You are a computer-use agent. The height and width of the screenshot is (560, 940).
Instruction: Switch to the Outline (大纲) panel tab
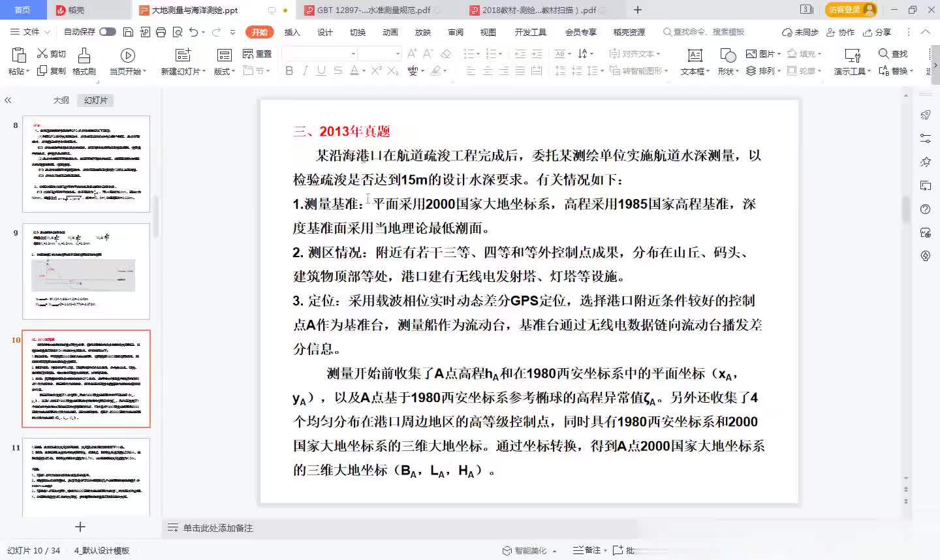61,101
